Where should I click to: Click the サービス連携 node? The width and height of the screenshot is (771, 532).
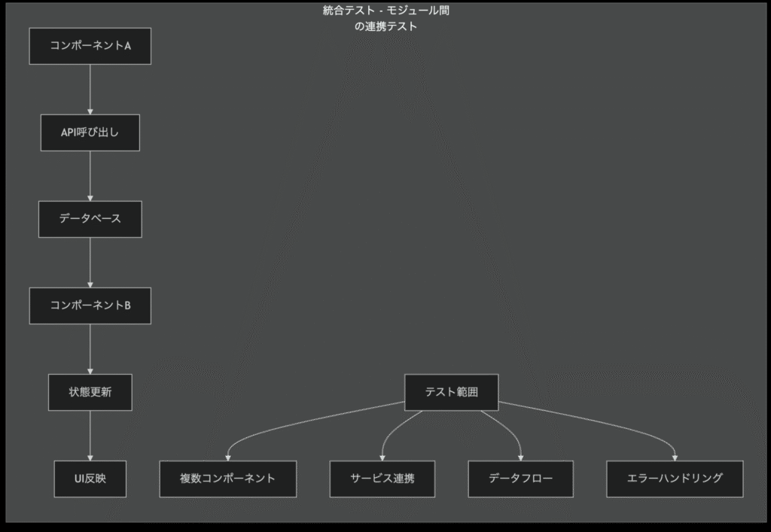pos(382,479)
